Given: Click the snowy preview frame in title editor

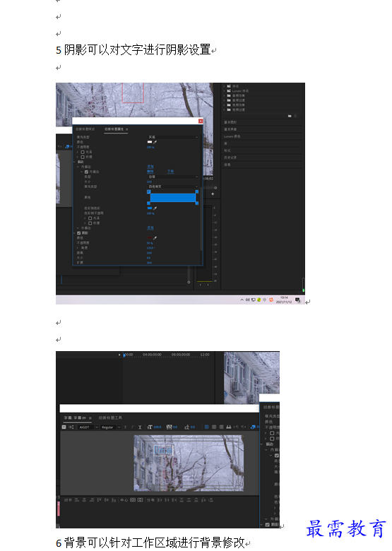Looking at the screenshot, I should tap(189, 463).
